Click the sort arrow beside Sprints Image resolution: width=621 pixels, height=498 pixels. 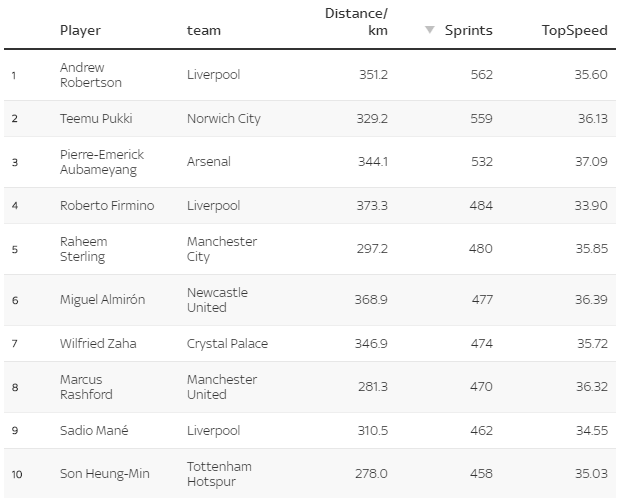[x=429, y=30]
